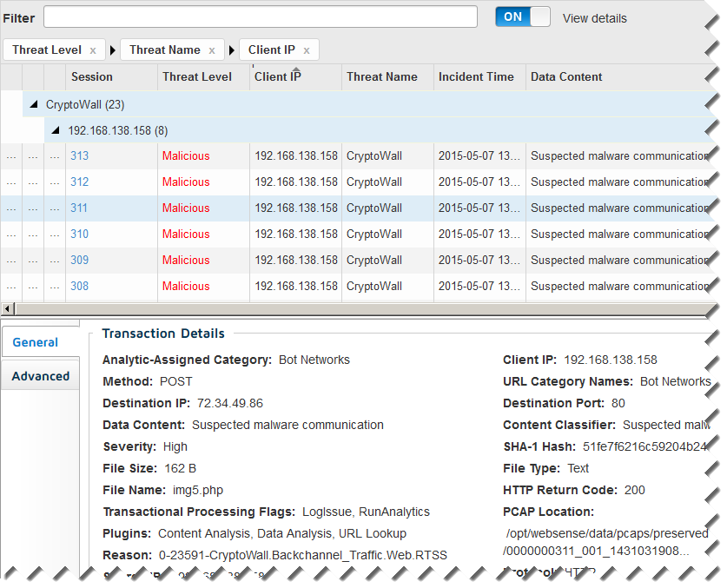Collapse the 192.168.138.158 (8) group

coord(56,131)
